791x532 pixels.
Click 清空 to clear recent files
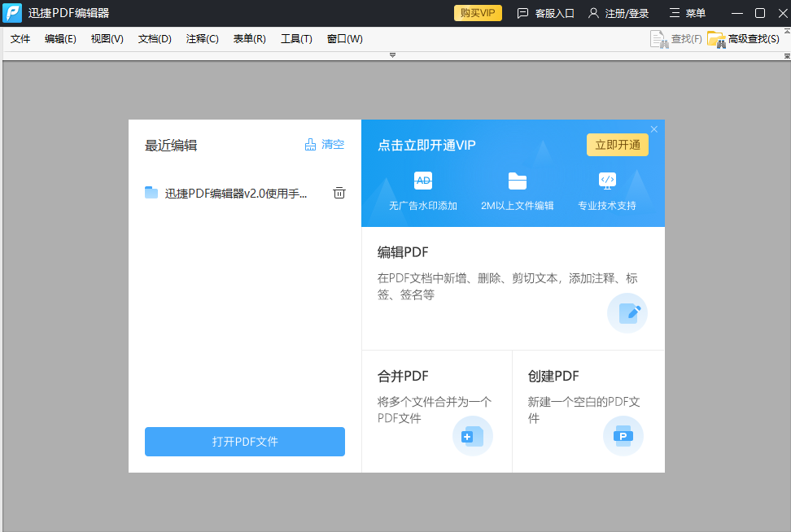tap(325, 145)
